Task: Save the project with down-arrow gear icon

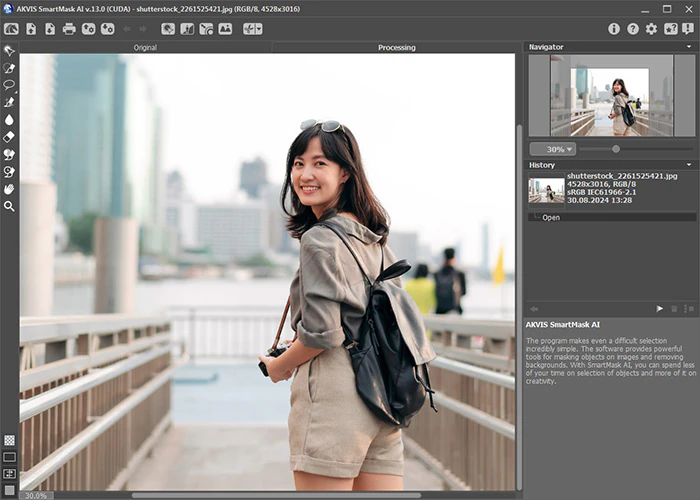Action: click(108, 29)
